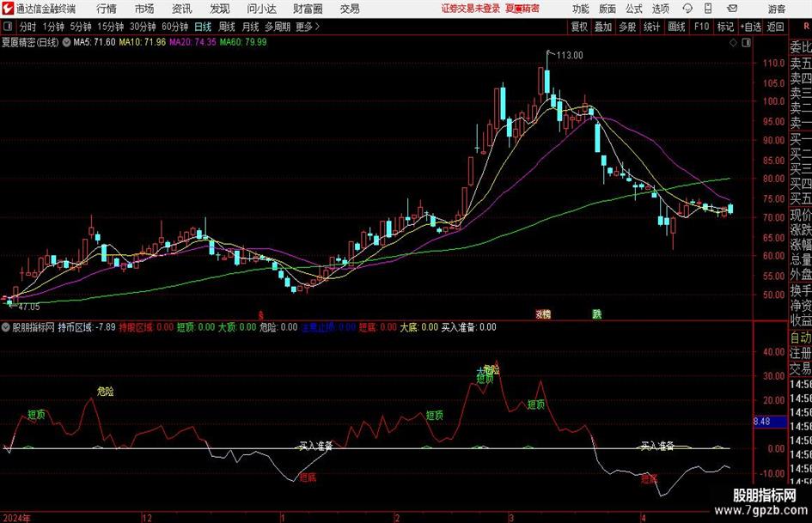
Task: Click the 8.48 indicator axis value
Action: tap(762, 422)
